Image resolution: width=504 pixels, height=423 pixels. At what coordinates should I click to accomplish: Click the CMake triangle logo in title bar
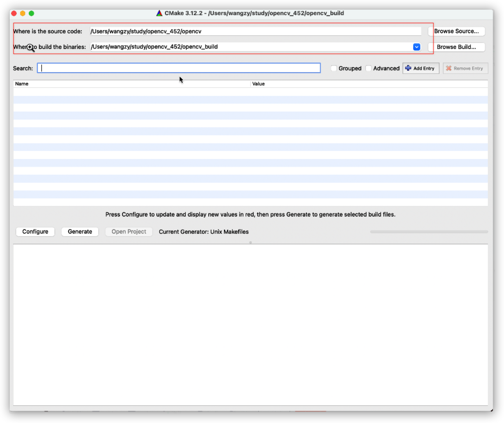point(159,13)
